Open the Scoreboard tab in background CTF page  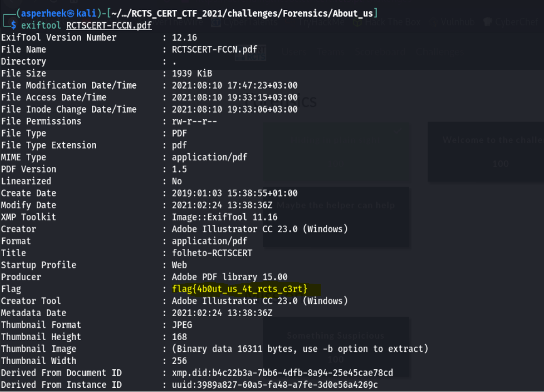point(380,52)
